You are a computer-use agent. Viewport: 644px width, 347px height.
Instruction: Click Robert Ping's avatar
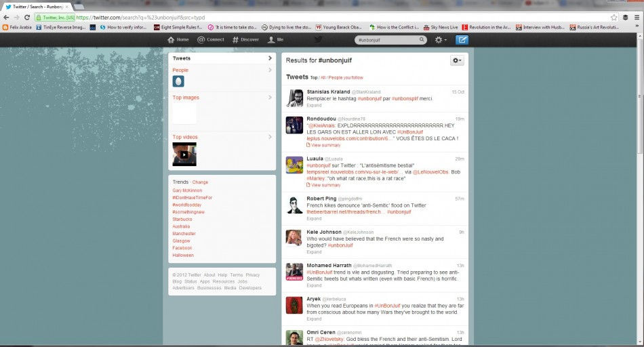[x=294, y=205]
